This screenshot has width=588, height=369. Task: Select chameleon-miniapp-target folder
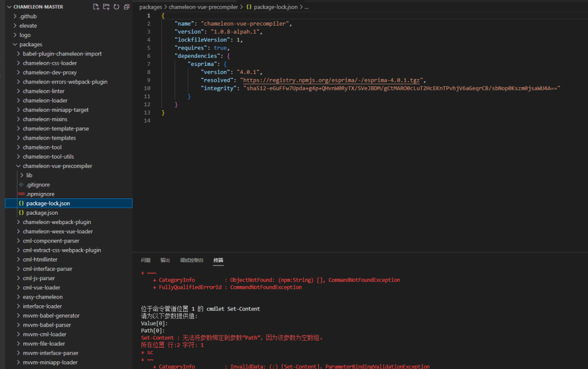click(56, 110)
